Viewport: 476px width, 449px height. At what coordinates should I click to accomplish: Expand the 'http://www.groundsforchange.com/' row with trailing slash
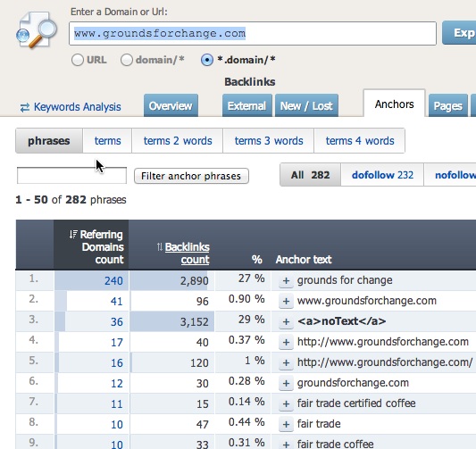[x=286, y=362]
